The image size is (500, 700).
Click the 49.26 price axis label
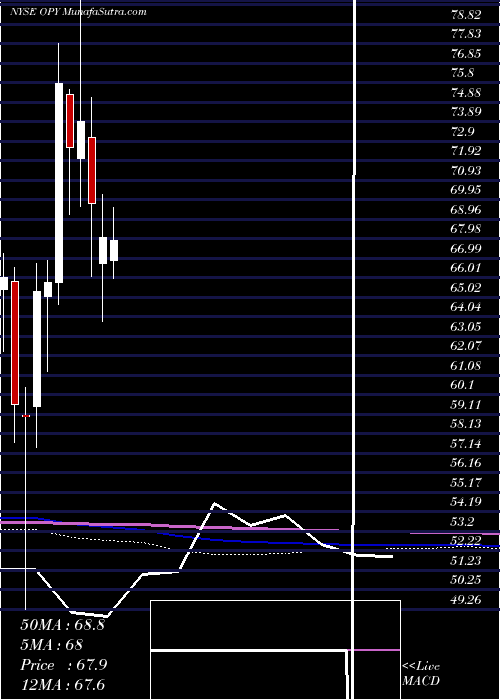(x=466, y=600)
